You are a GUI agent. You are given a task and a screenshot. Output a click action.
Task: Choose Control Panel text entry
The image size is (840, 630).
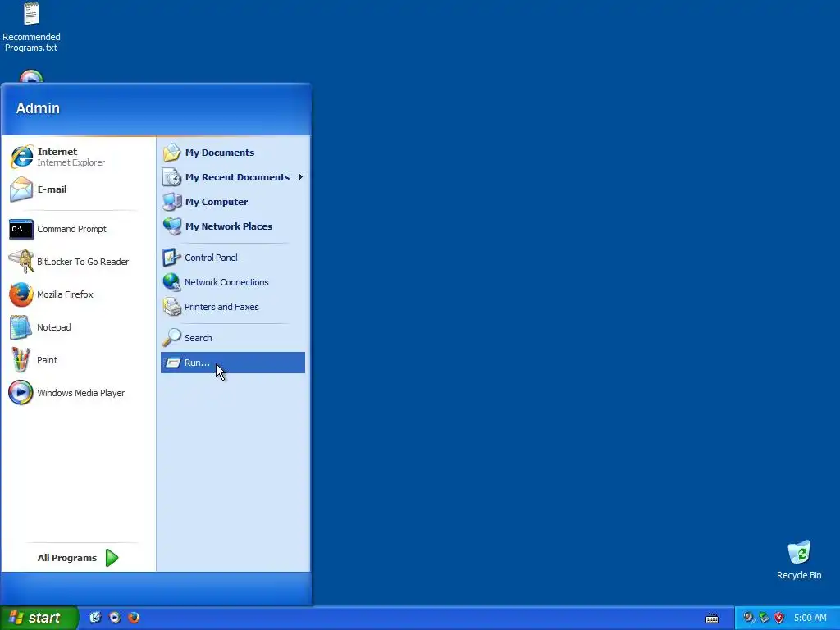[x=211, y=258]
